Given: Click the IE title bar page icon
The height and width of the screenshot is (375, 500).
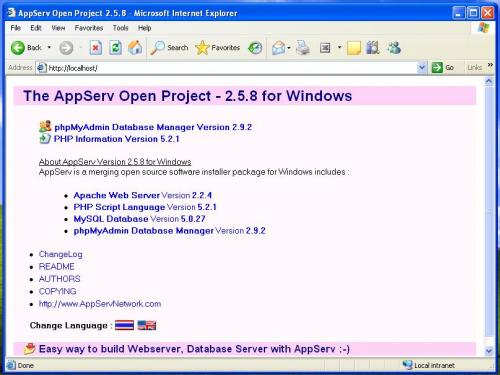Looking at the screenshot, I should pyautogui.click(x=12, y=13).
